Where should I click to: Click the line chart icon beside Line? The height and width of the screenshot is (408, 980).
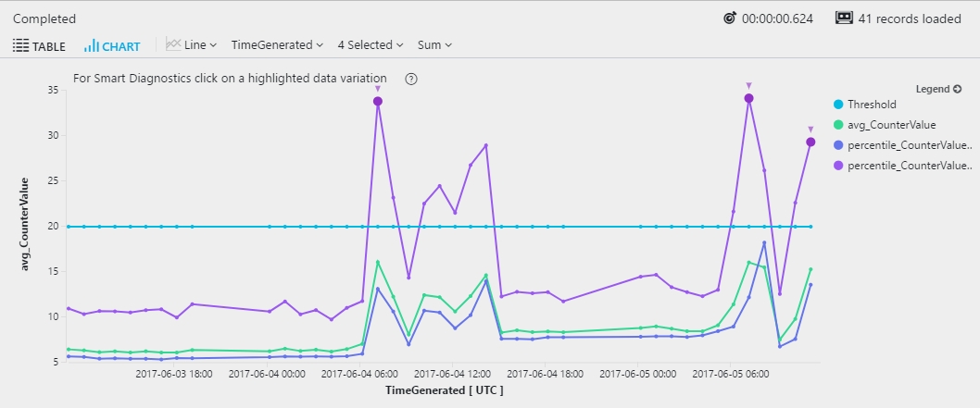(173, 44)
